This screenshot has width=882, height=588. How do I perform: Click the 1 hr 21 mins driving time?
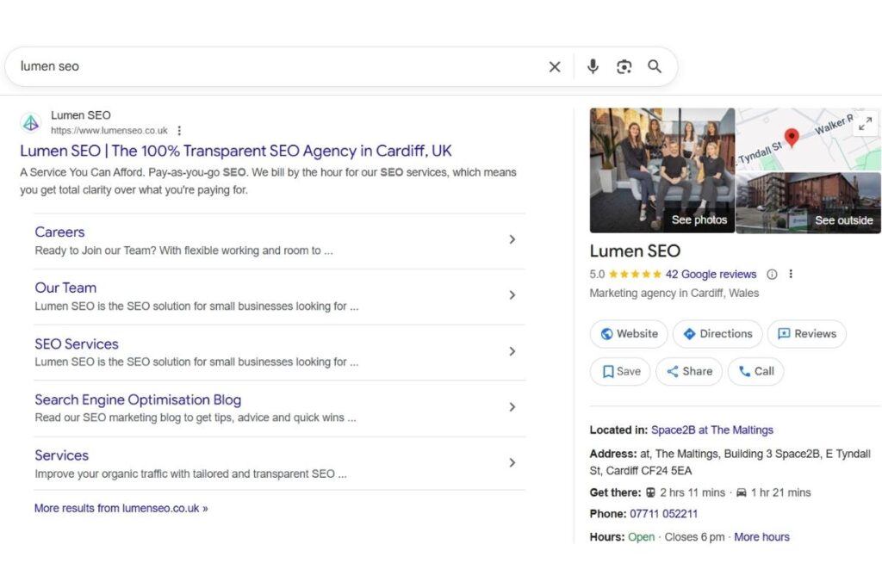click(x=780, y=492)
